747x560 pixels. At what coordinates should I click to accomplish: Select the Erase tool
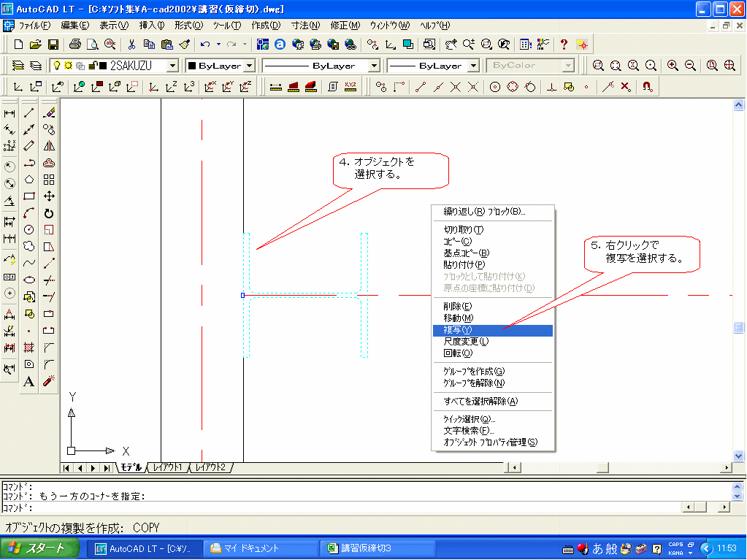49,113
